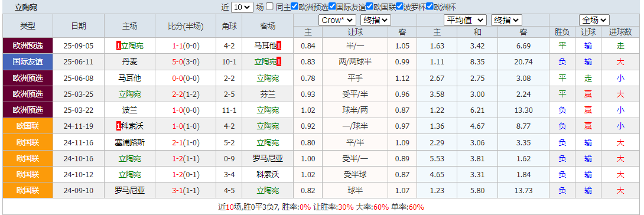This screenshot has width=644, height=215.
Task: Click handicap value 受平/半
Action: tap(355, 95)
